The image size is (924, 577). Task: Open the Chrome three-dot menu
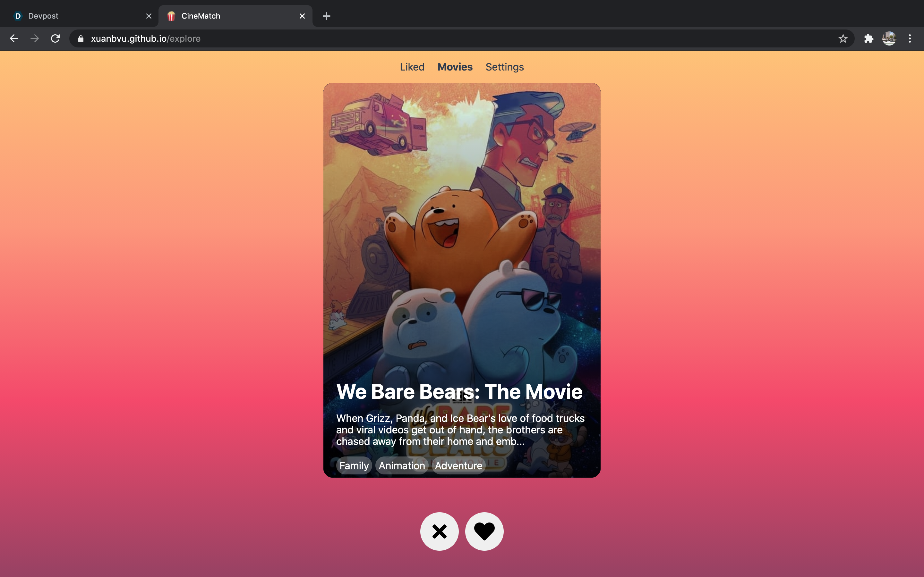point(910,38)
